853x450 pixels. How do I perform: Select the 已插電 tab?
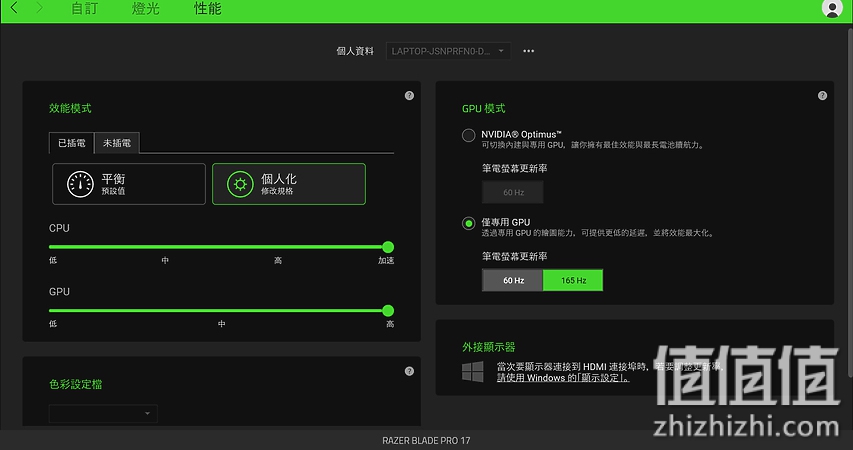point(71,143)
